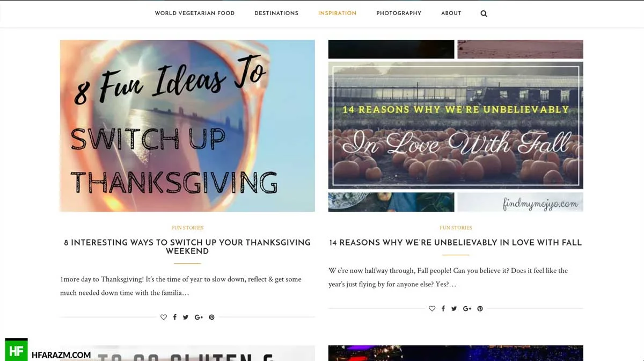The image size is (644, 361).
Task: Open World Vegetarian Food menu
Action: pyautogui.click(x=195, y=13)
